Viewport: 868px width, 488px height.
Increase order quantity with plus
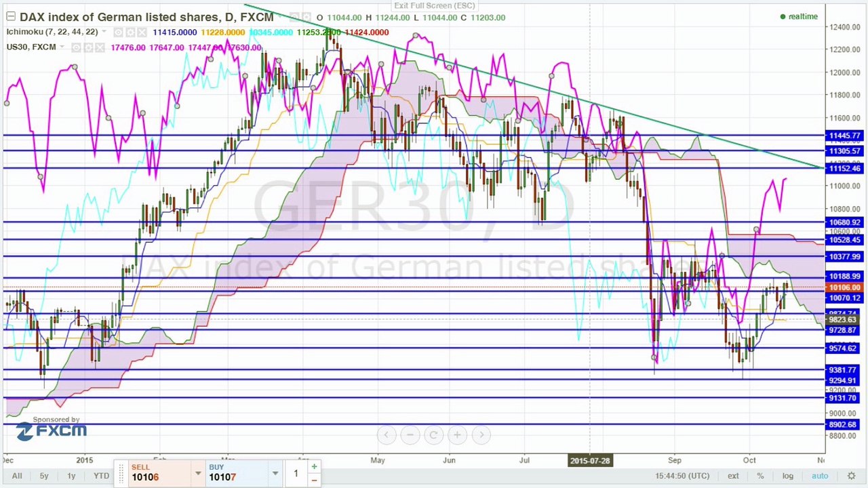pos(314,466)
